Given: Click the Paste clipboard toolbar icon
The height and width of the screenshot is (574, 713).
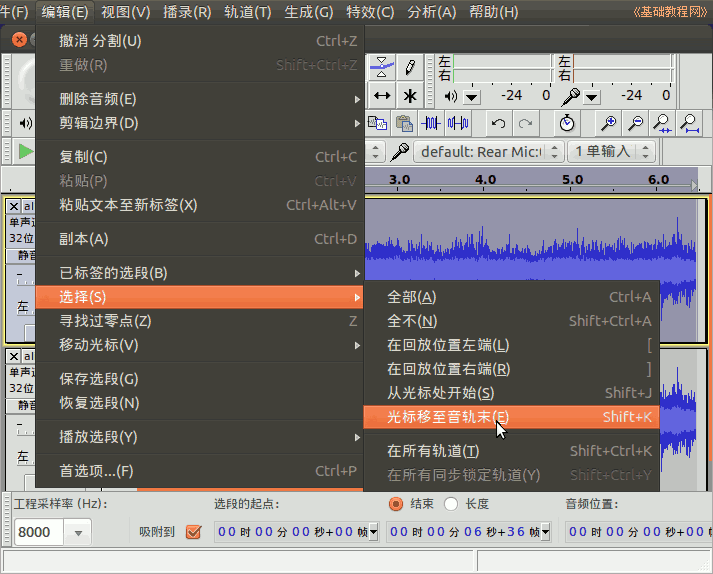Looking at the screenshot, I should point(404,123).
